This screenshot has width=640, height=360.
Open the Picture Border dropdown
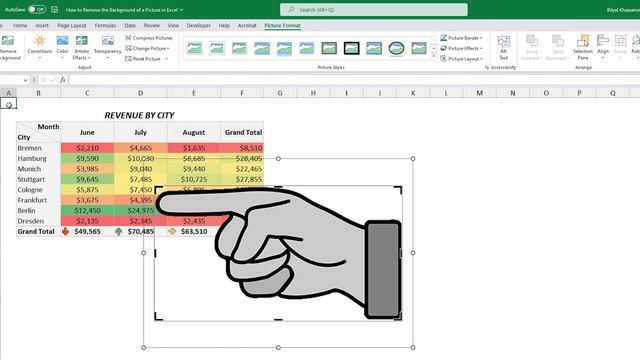(462, 38)
